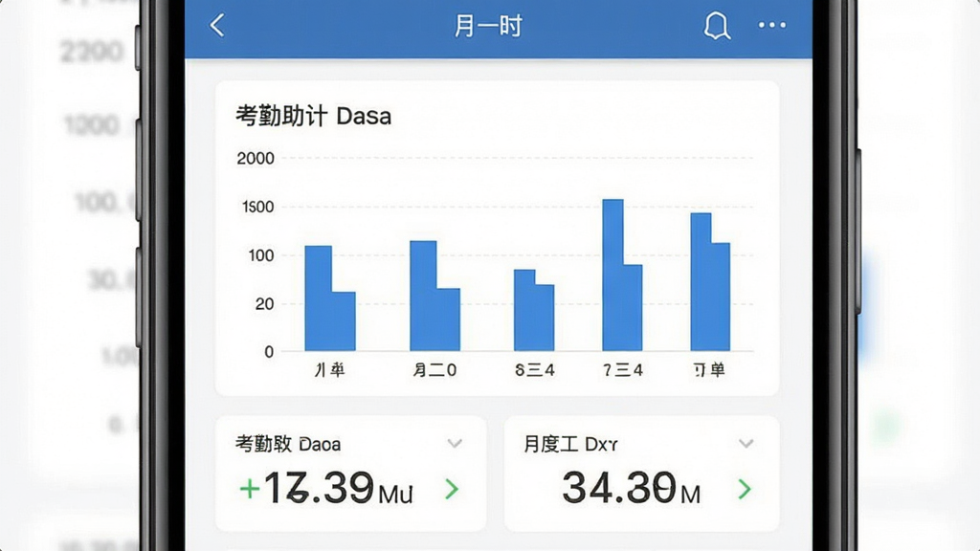Tap the last bar on the right

(x=710, y=282)
